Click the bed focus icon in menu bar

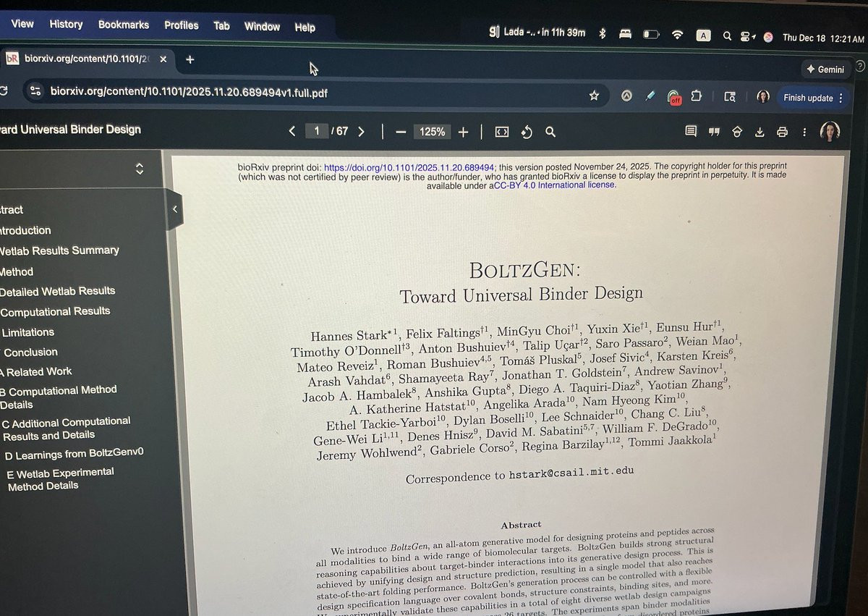coord(626,34)
